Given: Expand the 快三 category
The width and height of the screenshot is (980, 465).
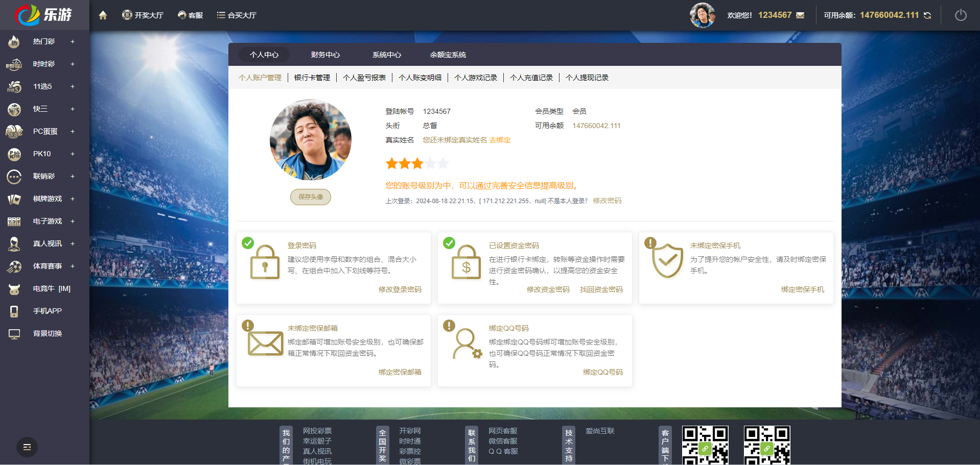Looking at the screenshot, I should 73,109.
